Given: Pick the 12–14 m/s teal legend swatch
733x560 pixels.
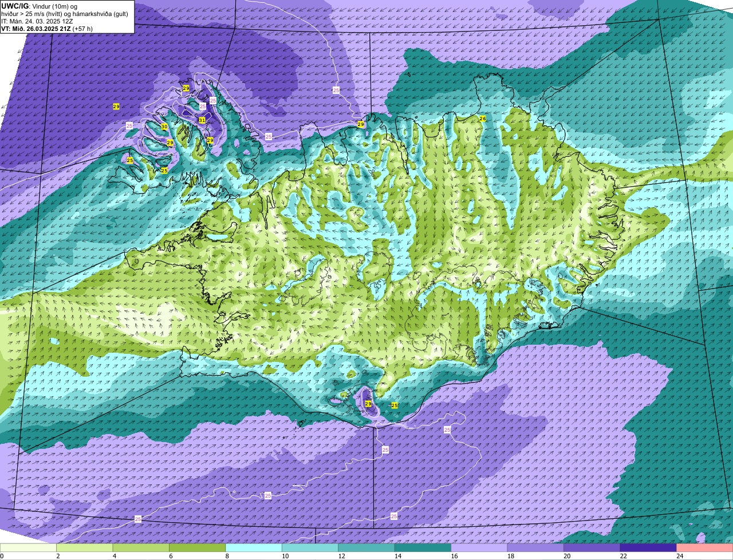Looking at the screenshot, I should pos(366,548).
